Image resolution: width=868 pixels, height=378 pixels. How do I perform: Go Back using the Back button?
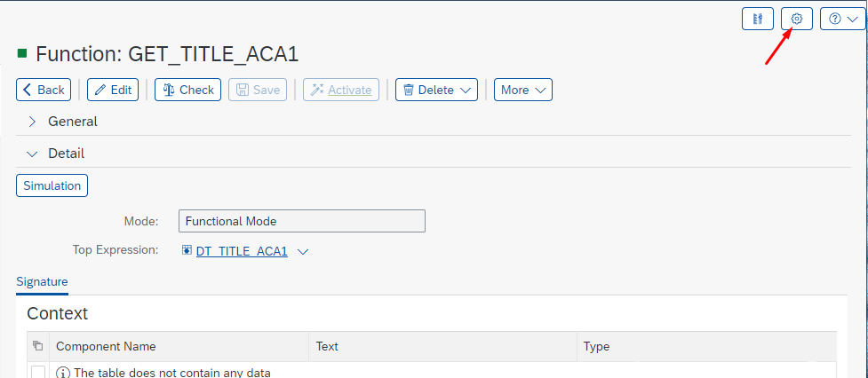click(44, 90)
